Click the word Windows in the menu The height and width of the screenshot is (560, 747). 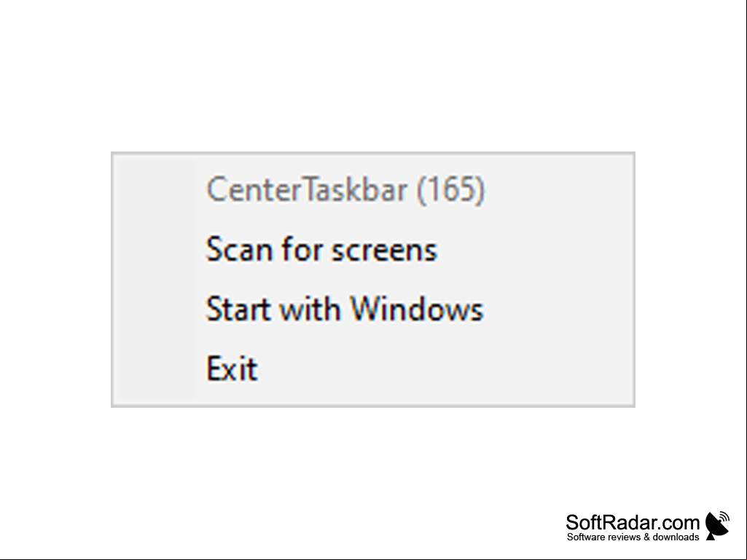(x=417, y=309)
